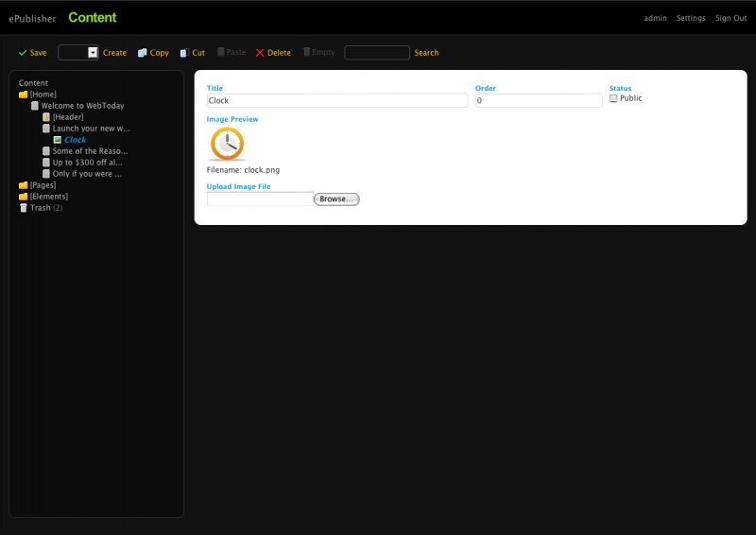Image resolution: width=756 pixels, height=535 pixels.
Task: Select Welcome to WebToday tree item
Action: coord(82,106)
